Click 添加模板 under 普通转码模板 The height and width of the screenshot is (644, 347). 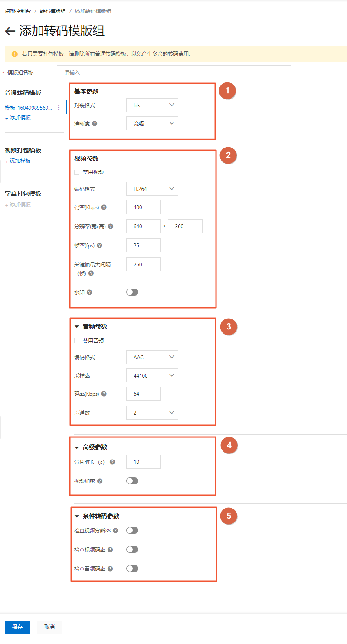20,118
